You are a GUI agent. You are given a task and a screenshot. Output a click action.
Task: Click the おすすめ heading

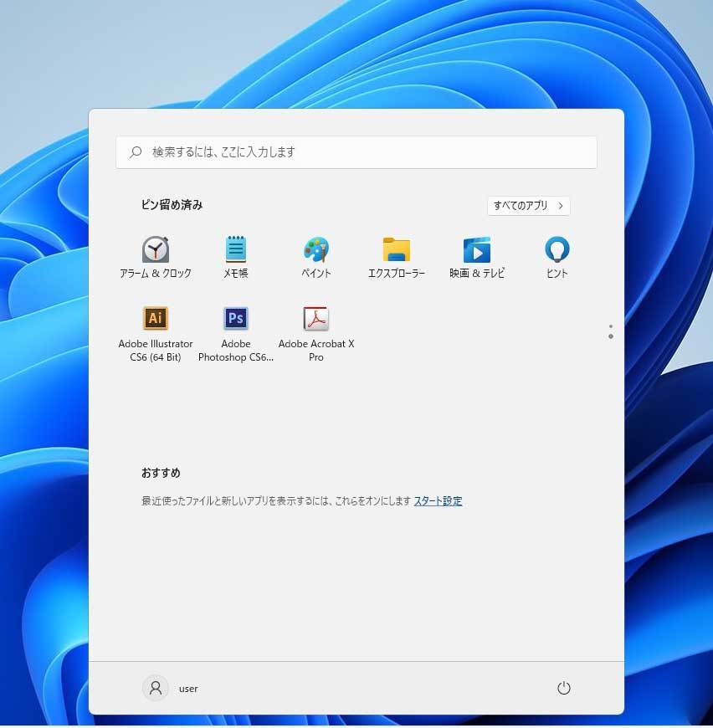[x=161, y=473]
